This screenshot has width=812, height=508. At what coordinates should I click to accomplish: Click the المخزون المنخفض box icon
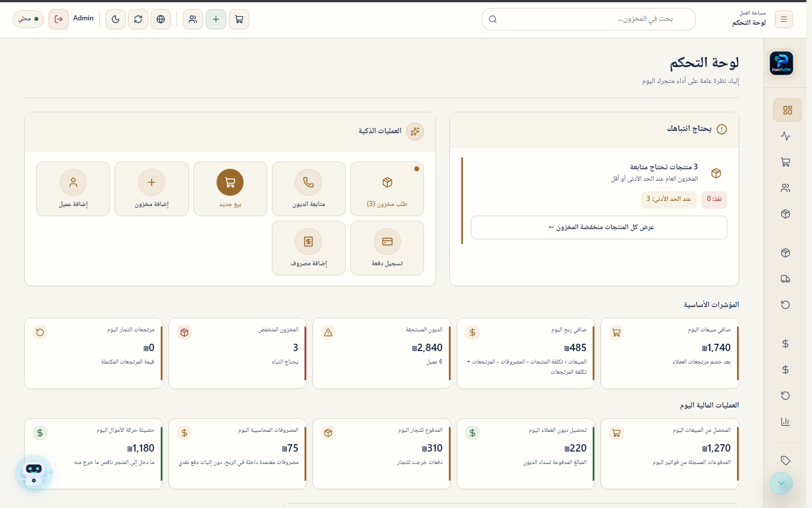click(x=184, y=332)
